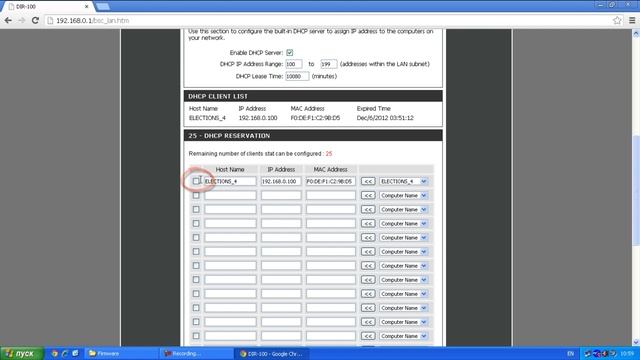Launch Chrome from the quick launch icons
Image resolution: width=640 pixels, height=360 pixels.
[x=55, y=353]
